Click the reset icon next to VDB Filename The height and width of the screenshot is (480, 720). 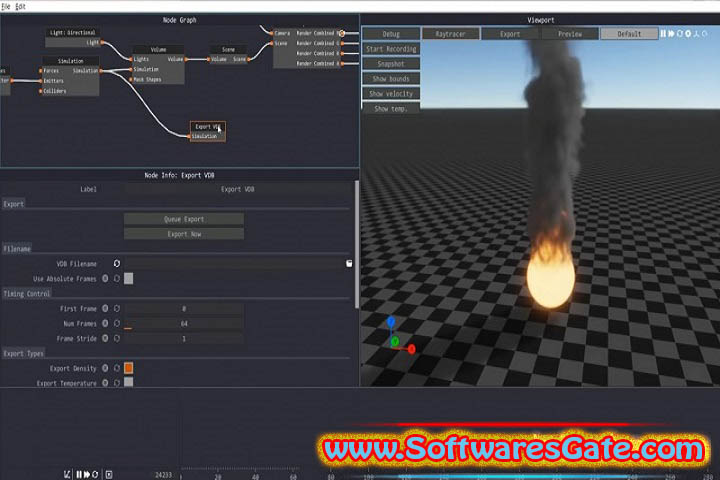[x=117, y=263]
